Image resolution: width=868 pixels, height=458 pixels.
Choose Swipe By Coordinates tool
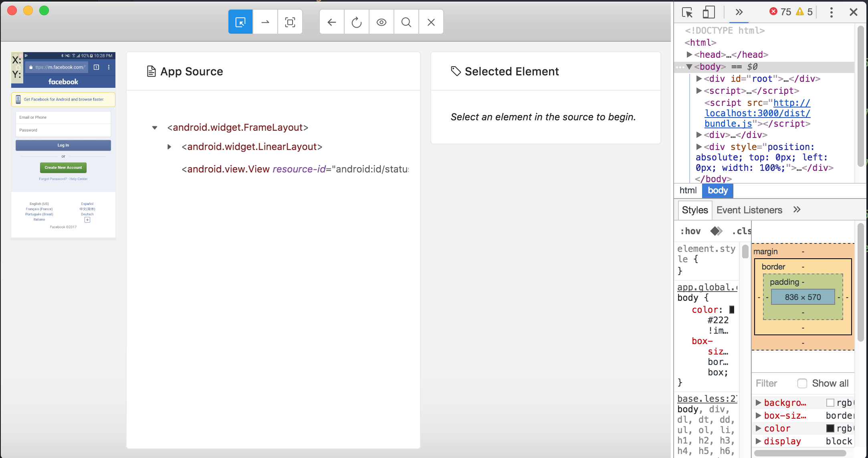pyautogui.click(x=265, y=22)
